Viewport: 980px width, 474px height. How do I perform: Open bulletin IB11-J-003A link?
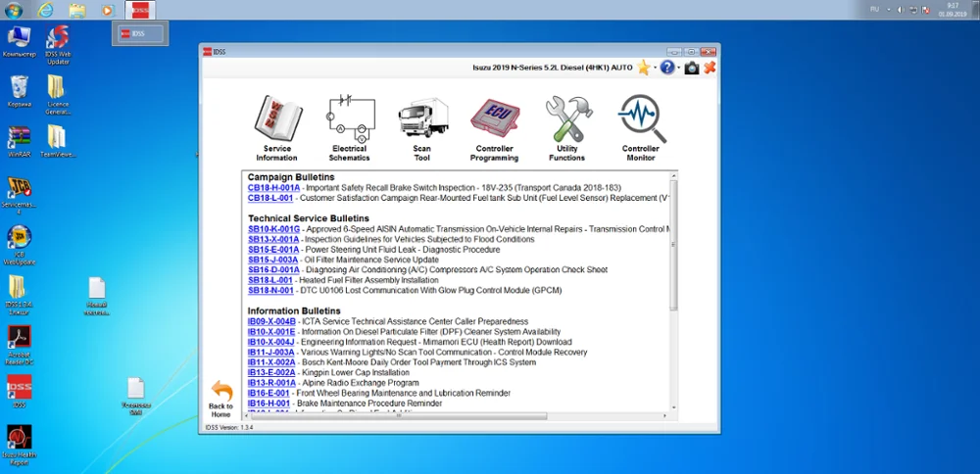point(270,353)
